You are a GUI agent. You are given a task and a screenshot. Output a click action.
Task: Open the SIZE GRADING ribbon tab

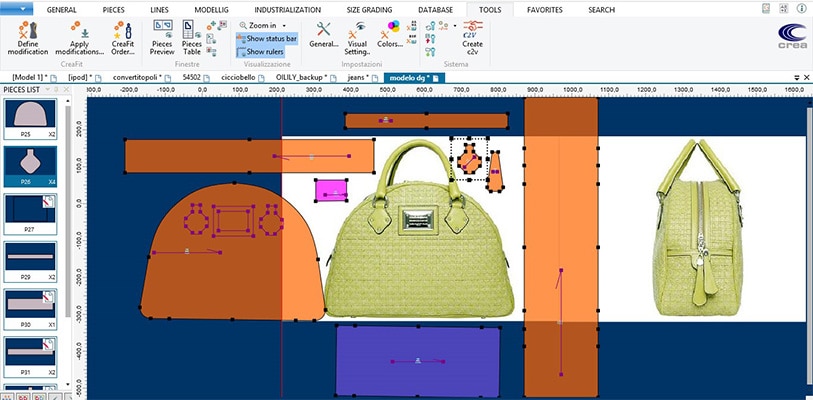(x=370, y=10)
